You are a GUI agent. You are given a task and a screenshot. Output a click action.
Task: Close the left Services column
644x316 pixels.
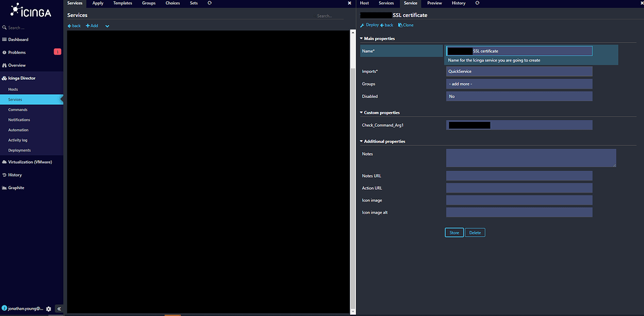[350, 3]
